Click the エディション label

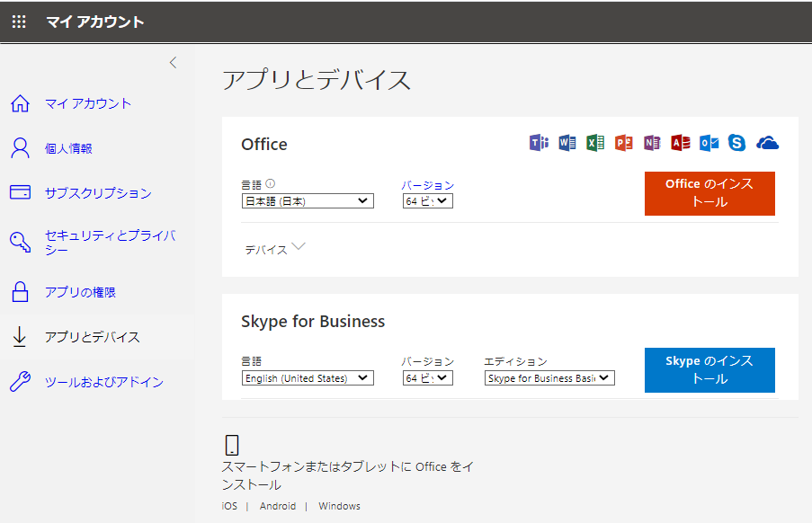[515, 361]
